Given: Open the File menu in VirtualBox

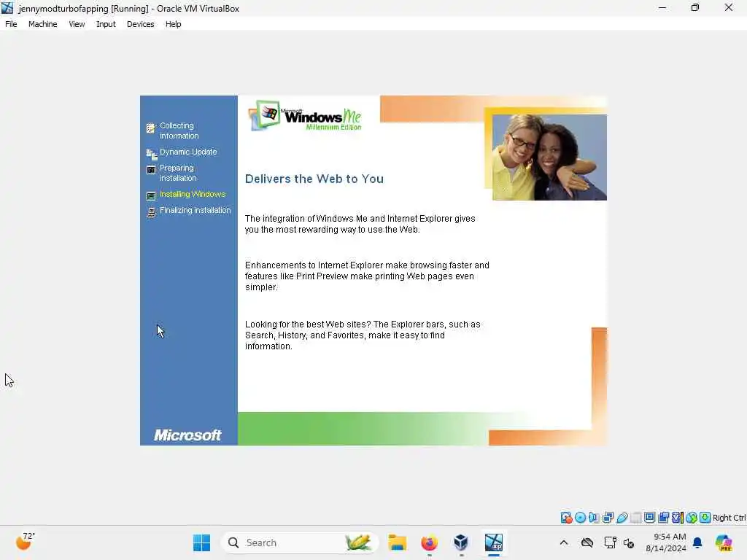Looking at the screenshot, I should click(x=11, y=24).
